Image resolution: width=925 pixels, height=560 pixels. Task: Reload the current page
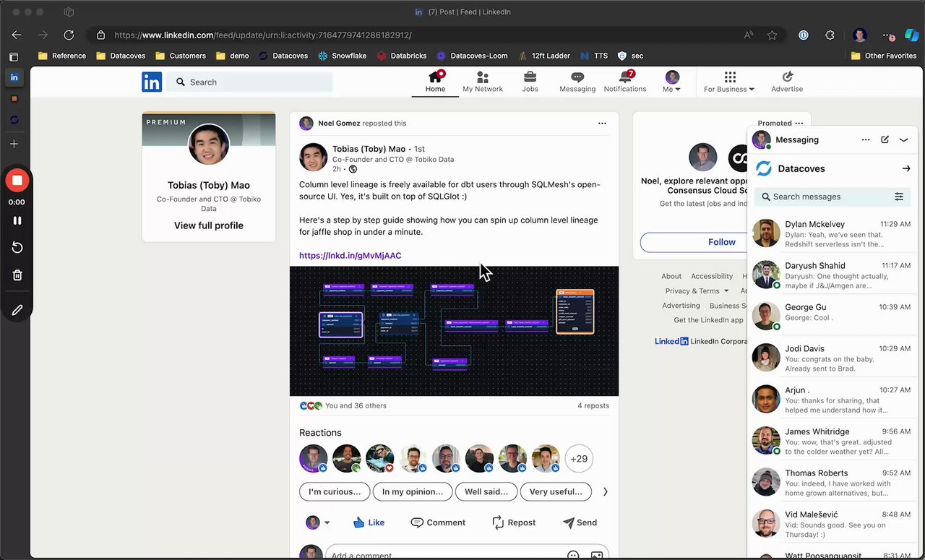69,35
